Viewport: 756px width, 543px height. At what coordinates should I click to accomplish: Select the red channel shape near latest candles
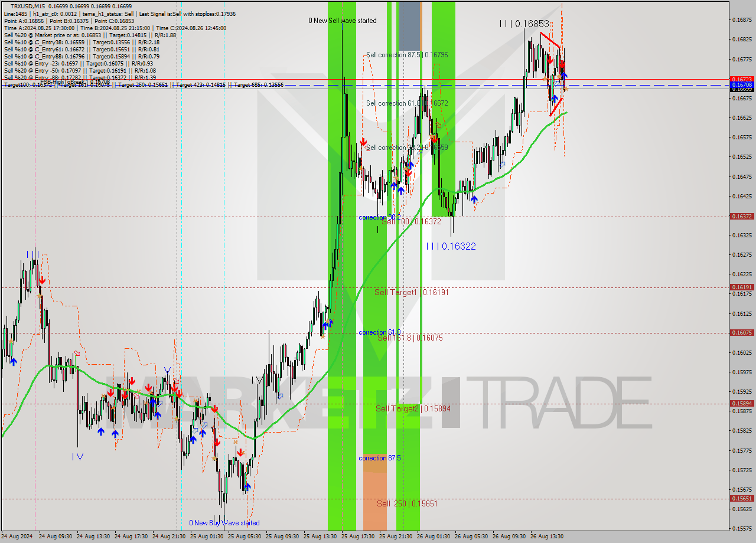(554, 74)
